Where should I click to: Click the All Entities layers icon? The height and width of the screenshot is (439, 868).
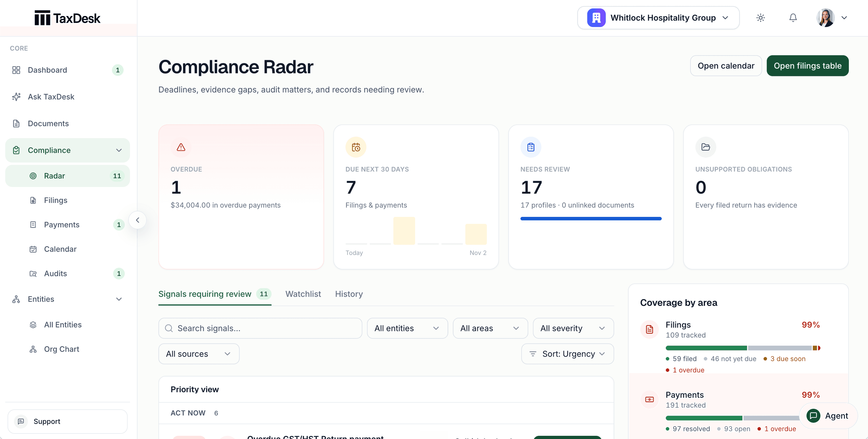(x=33, y=325)
